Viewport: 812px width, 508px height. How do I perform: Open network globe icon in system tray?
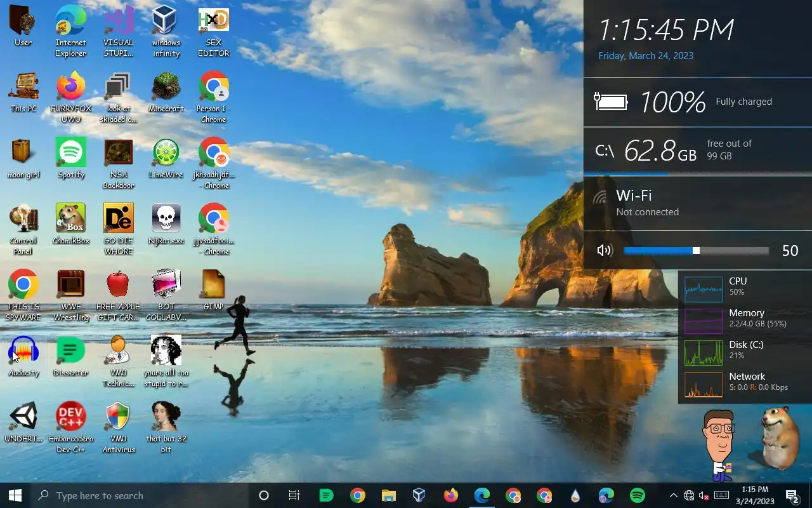[689, 495]
